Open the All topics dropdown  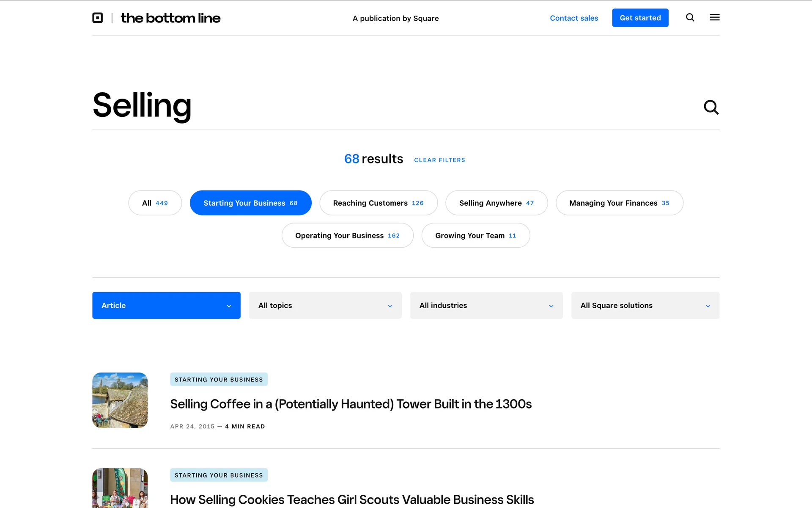tap(325, 305)
